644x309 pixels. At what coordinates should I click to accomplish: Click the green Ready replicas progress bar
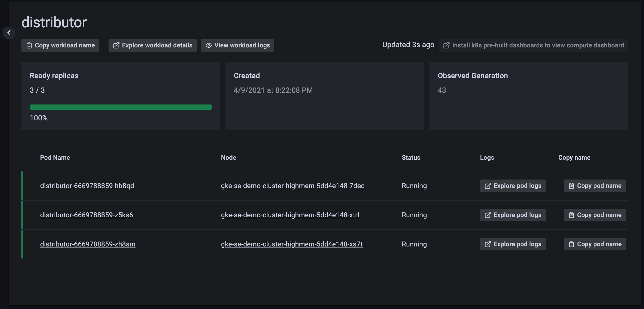121,107
